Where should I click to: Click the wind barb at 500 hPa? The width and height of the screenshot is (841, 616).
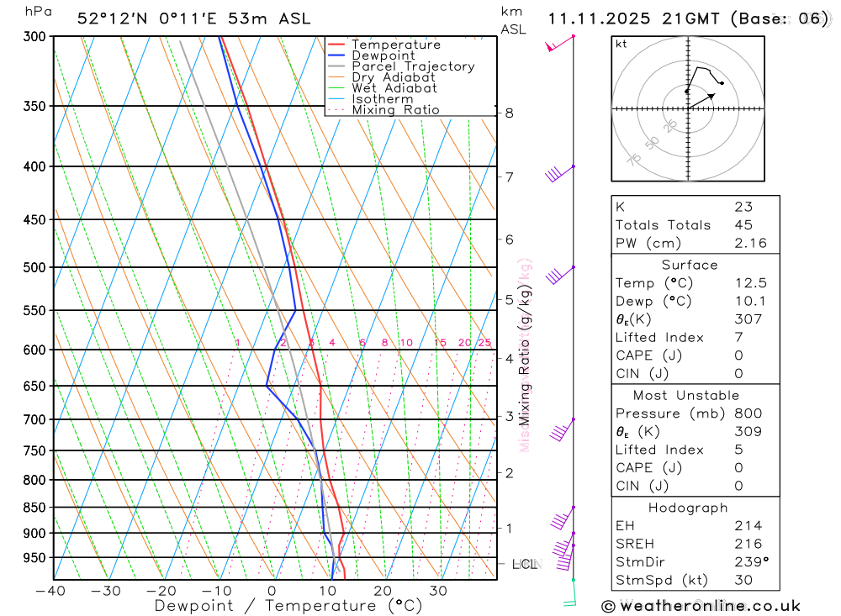point(560,275)
